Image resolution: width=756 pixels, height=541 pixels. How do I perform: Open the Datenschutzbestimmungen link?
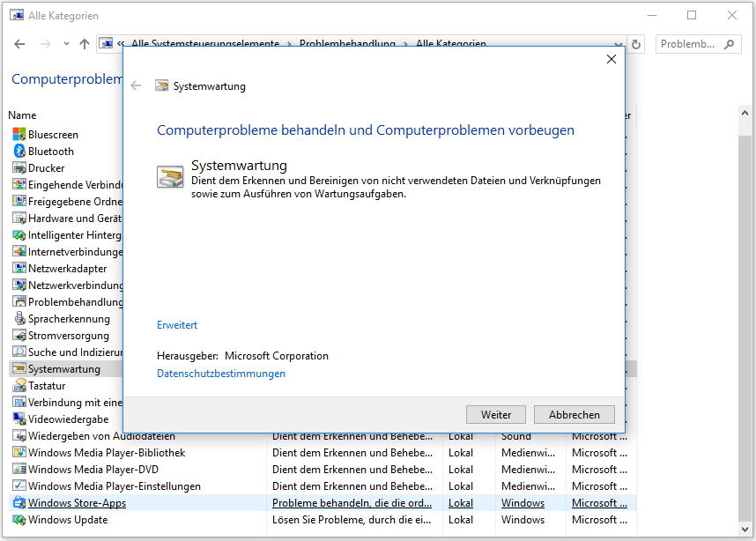click(220, 373)
